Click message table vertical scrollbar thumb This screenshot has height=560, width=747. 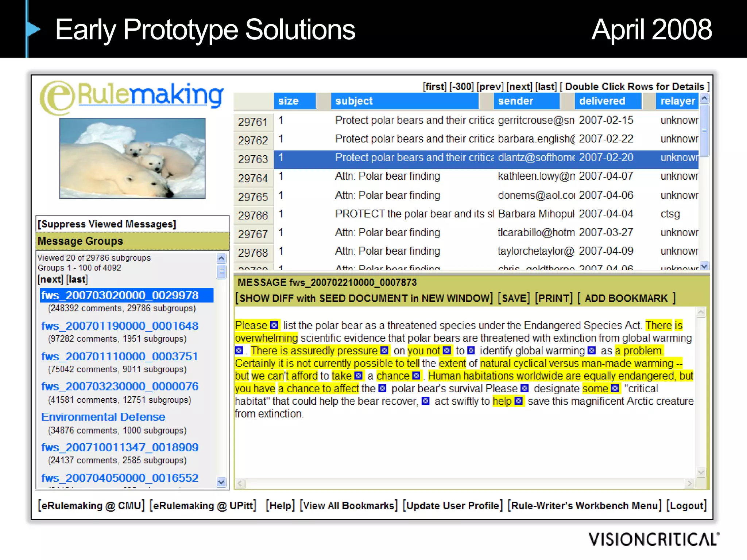704,131
